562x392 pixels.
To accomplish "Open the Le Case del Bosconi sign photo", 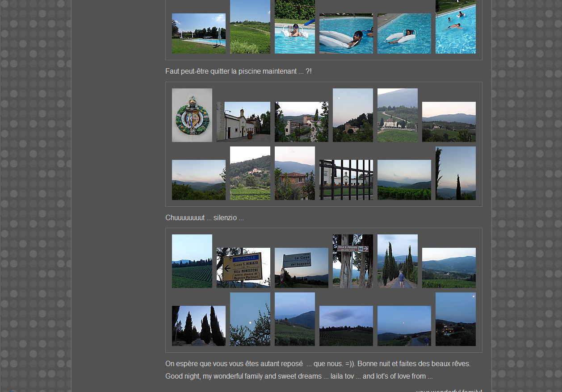I will point(302,267).
